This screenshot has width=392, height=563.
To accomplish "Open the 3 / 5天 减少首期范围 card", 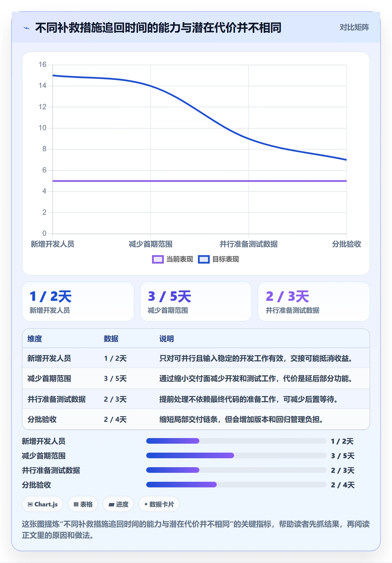I will 196,301.
